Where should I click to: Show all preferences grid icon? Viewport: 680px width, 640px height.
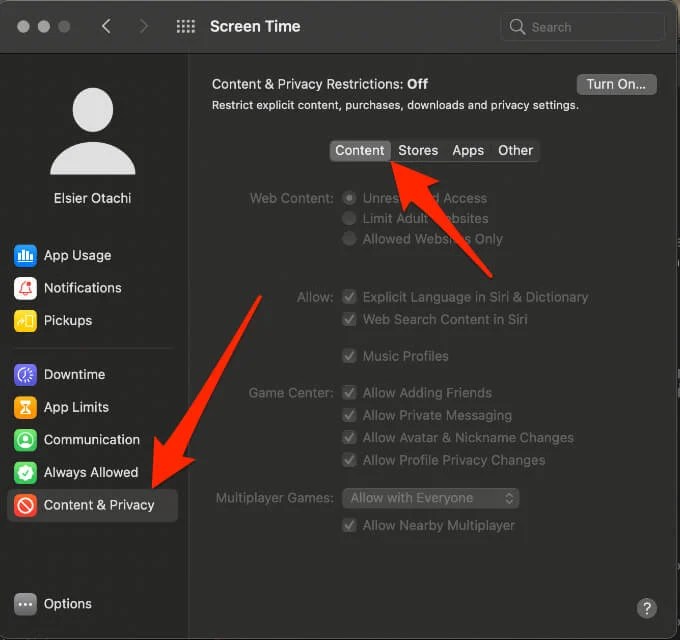point(186,26)
